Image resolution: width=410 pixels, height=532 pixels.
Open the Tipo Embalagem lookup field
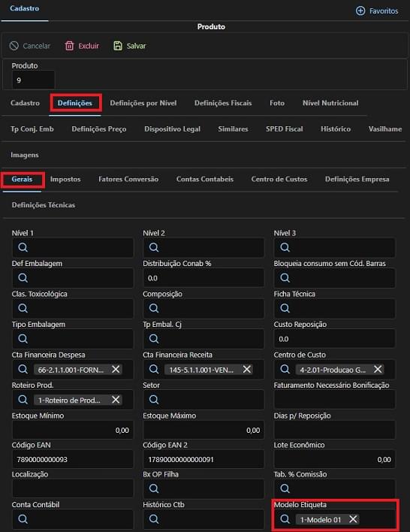(x=73, y=339)
